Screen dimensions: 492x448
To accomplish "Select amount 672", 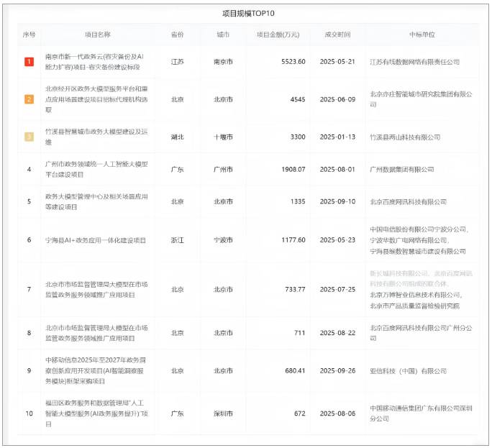I will [x=300, y=413].
